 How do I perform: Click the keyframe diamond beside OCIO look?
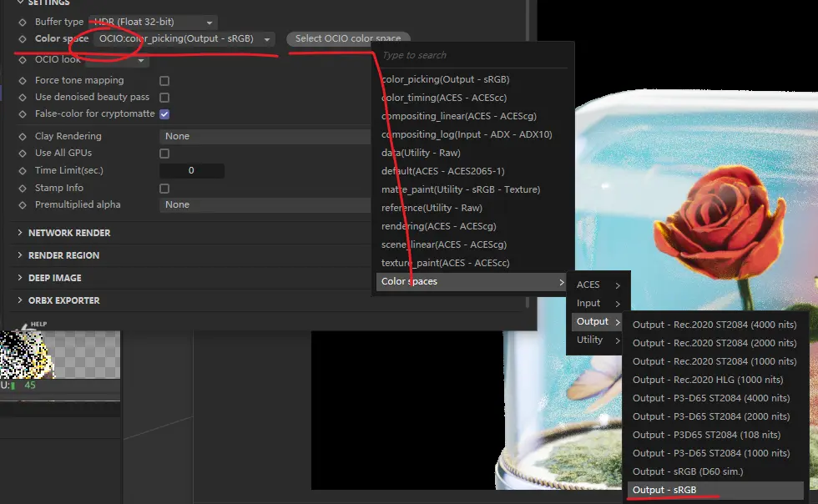point(23,60)
